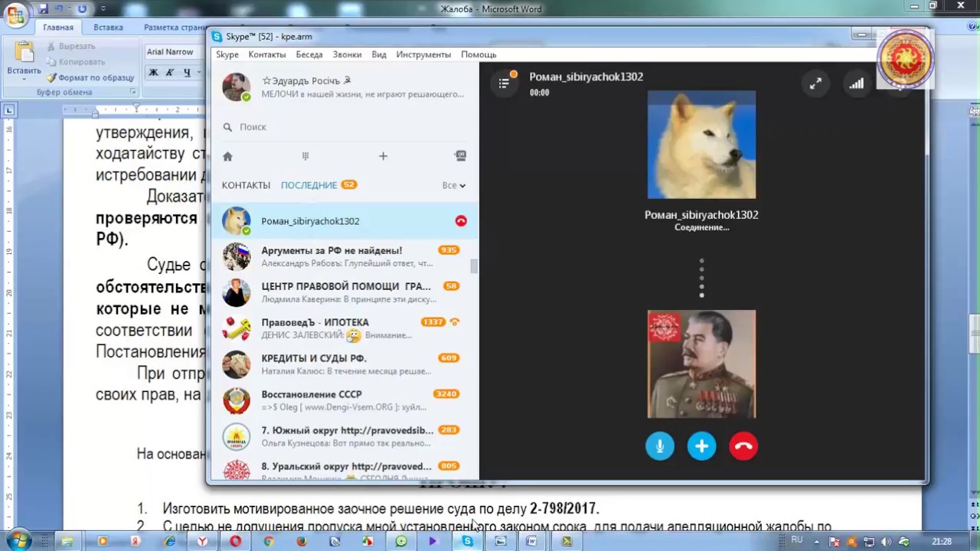Open the Контакты menu
Screen dimensions: 980x551
pos(267,55)
